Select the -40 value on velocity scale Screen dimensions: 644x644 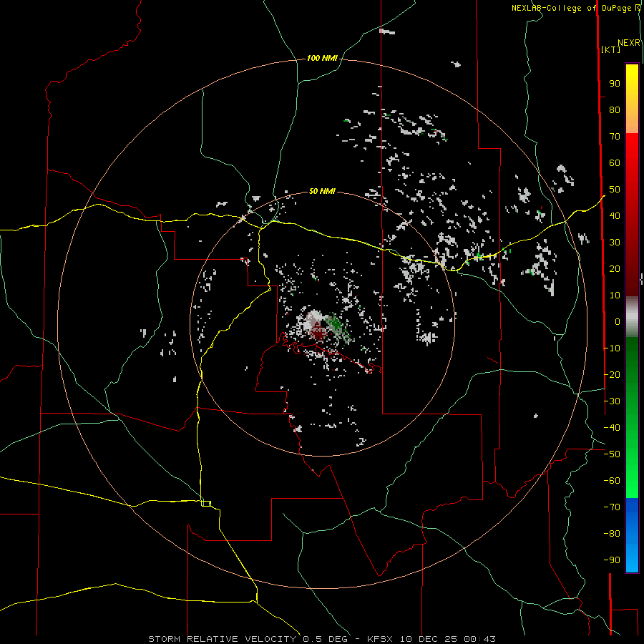[x=612, y=428]
